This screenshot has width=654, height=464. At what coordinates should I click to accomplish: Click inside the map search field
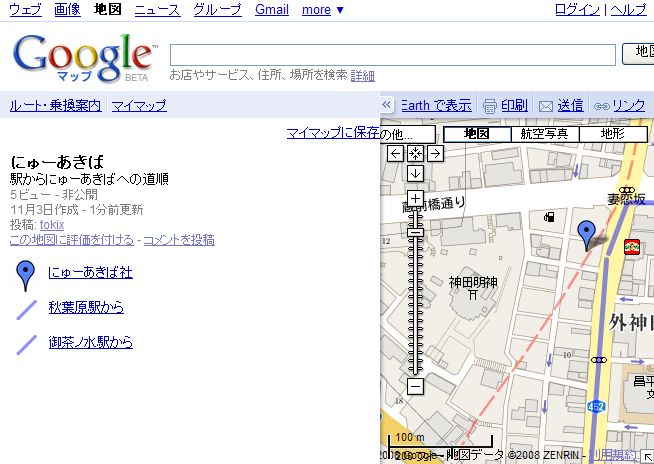coord(393,55)
